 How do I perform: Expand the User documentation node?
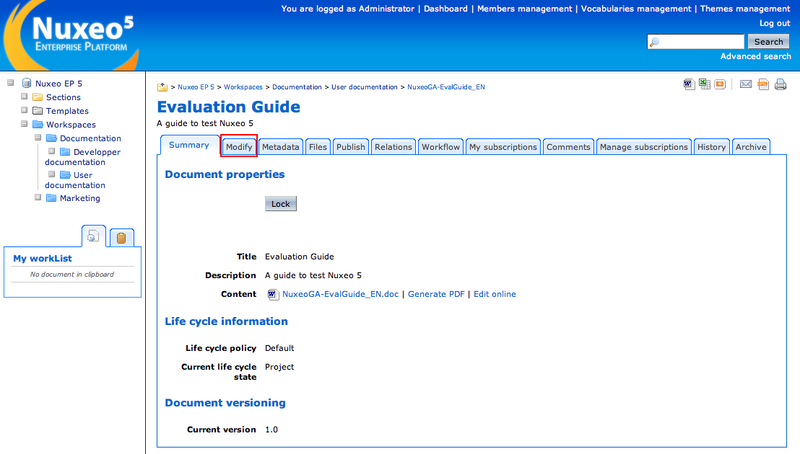pos(52,174)
